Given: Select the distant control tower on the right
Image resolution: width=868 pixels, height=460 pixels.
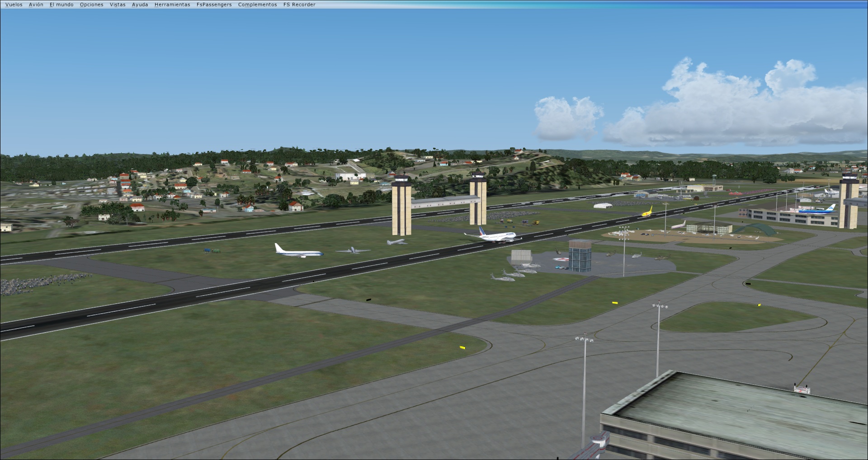Looking at the screenshot, I should (850, 199).
